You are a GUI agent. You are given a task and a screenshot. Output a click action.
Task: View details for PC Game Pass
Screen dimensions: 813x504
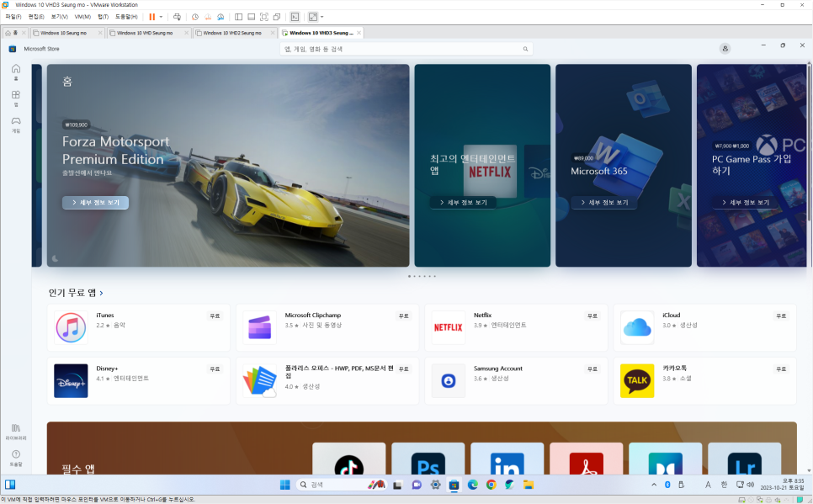click(x=746, y=203)
